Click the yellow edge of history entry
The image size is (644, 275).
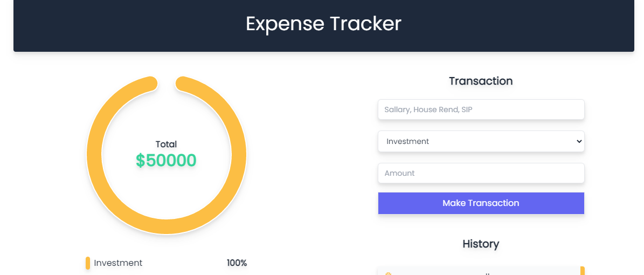point(583,271)
